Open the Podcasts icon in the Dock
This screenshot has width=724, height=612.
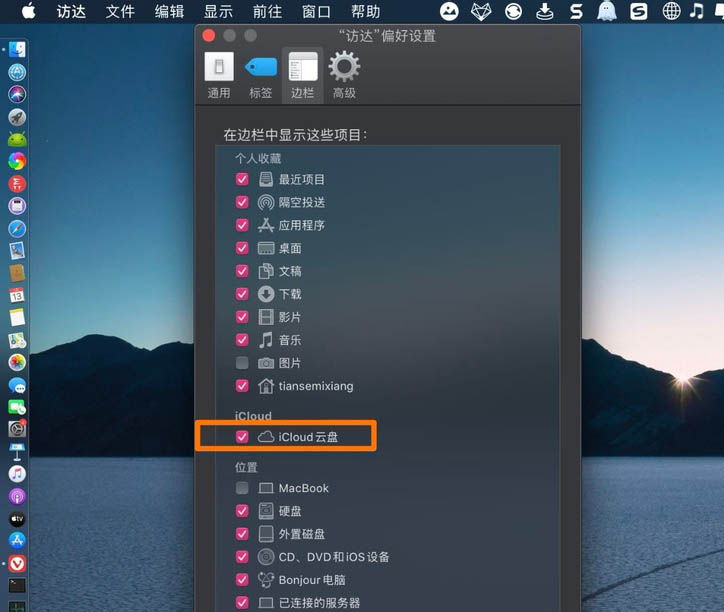tap(17, 497)
